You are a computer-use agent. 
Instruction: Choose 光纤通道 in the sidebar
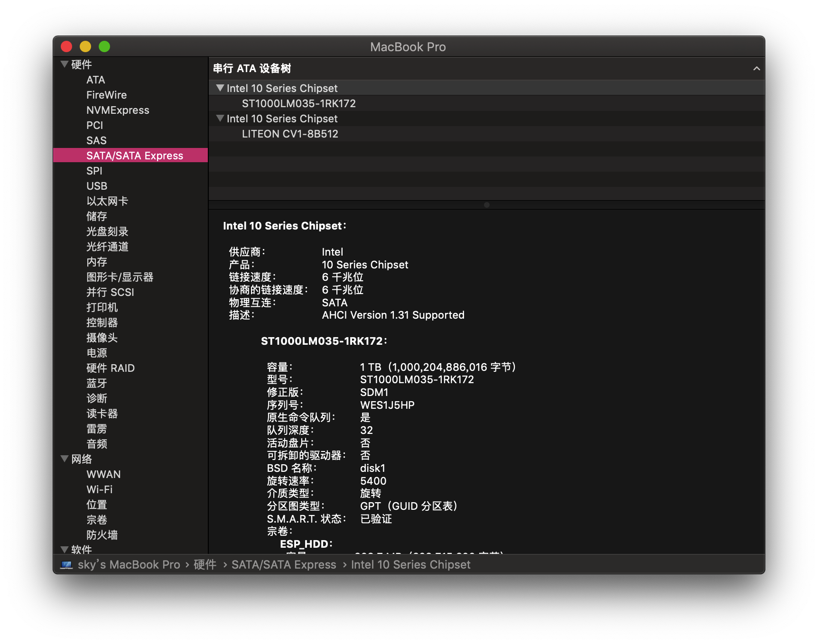(107, 247)
